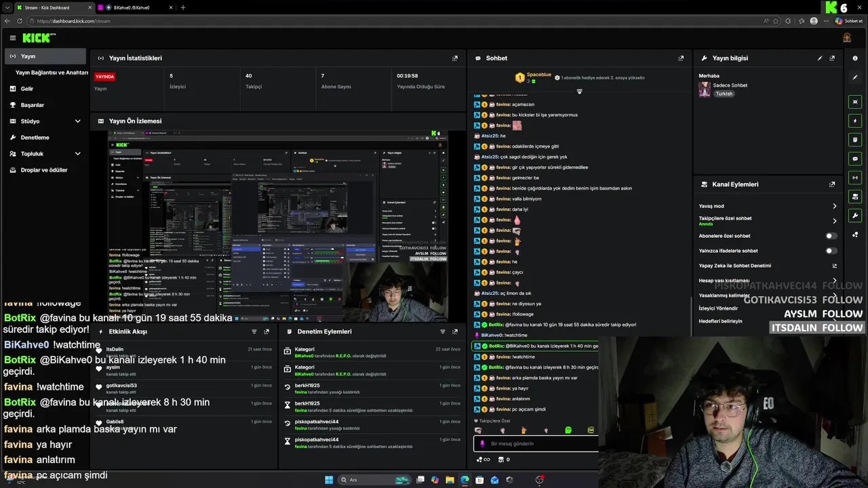
Task: Open the Windows Start button
Action: click(329, 480)
